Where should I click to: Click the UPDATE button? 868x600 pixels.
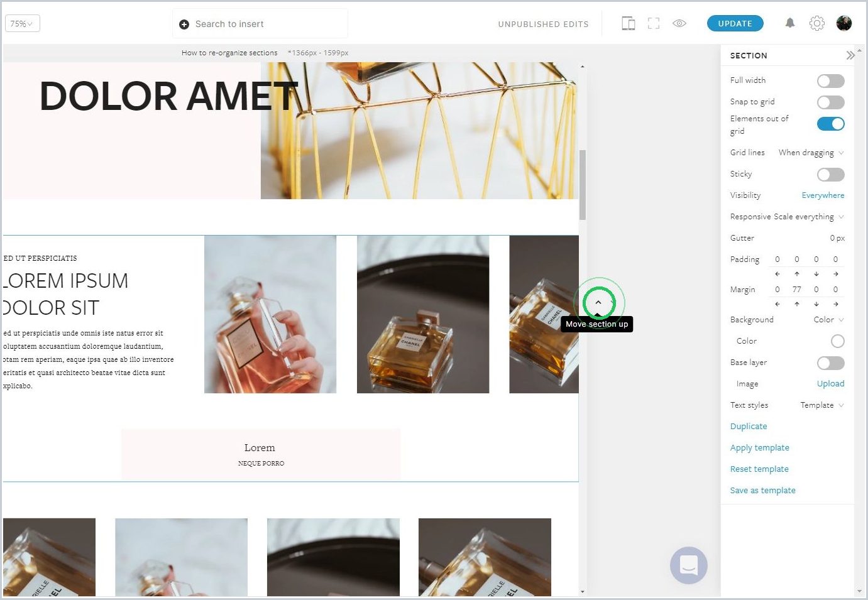735,23
